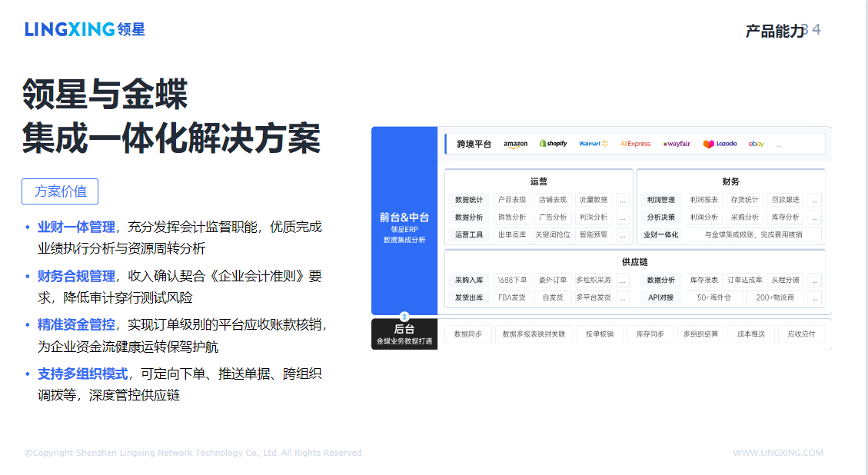
Task: Click the 采购分析 cell
Action: point(745,218)
